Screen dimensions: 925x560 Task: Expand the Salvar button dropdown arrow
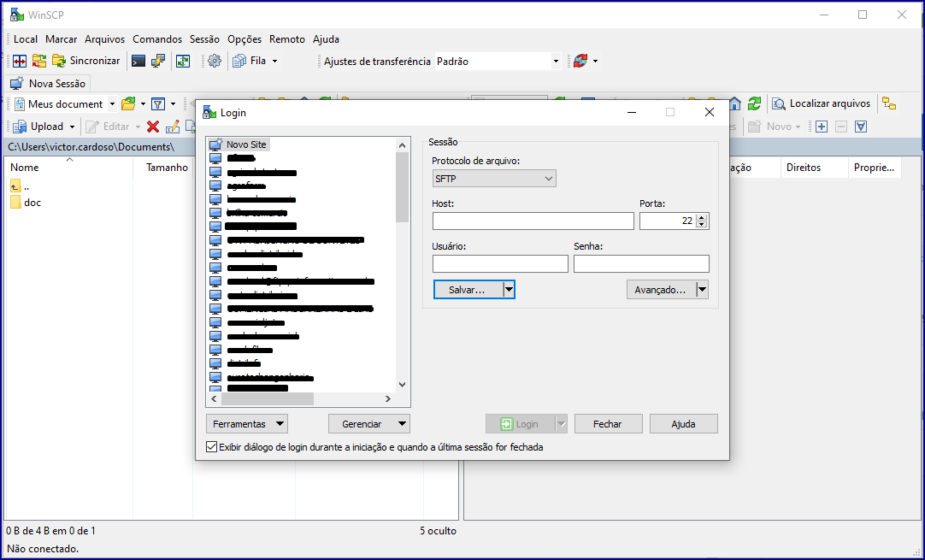point(509,290)
